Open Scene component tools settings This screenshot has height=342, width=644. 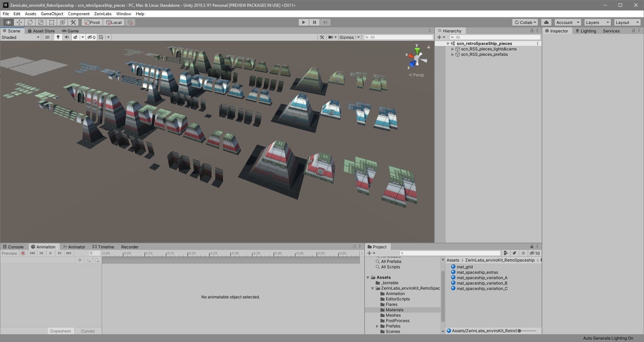tap(322, 37)
